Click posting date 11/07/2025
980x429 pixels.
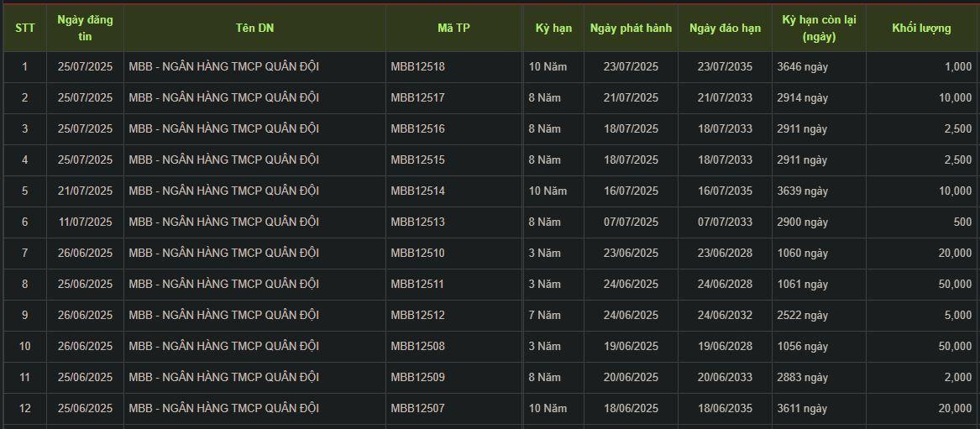tap(85, 222)
